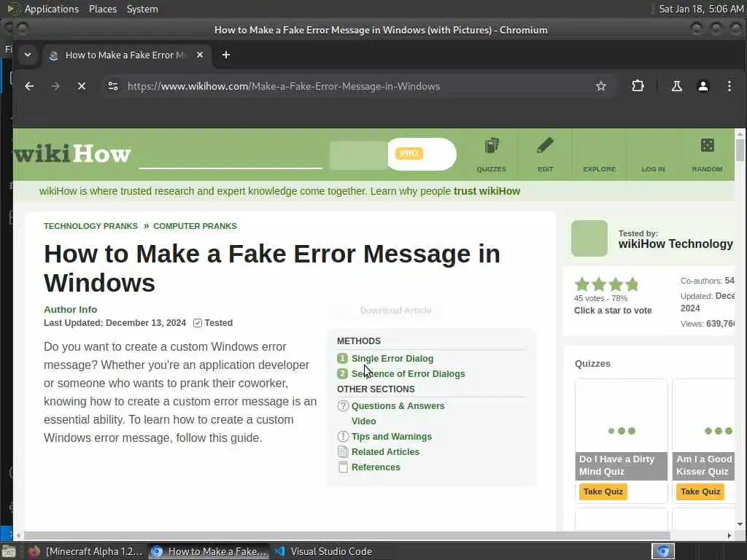747x560 pixels.
Task: Open Computer Pranks breadcrumb
Action: point(195,226)
